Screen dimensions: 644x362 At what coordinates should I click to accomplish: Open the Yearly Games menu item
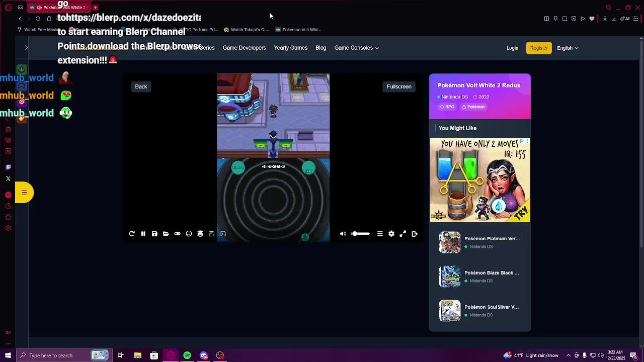pyautogui.click(x=291, y=48)
